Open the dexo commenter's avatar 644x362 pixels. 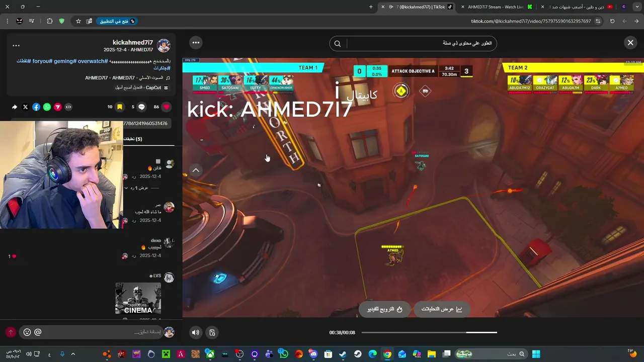pyautogui.click(x=169, y=243)
